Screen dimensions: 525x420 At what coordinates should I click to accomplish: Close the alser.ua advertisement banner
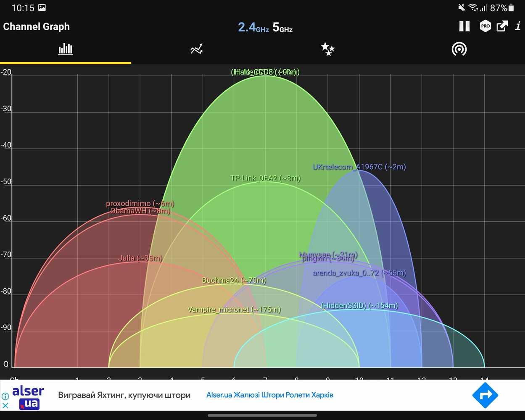pyautogui.click(x=5, y=406)
